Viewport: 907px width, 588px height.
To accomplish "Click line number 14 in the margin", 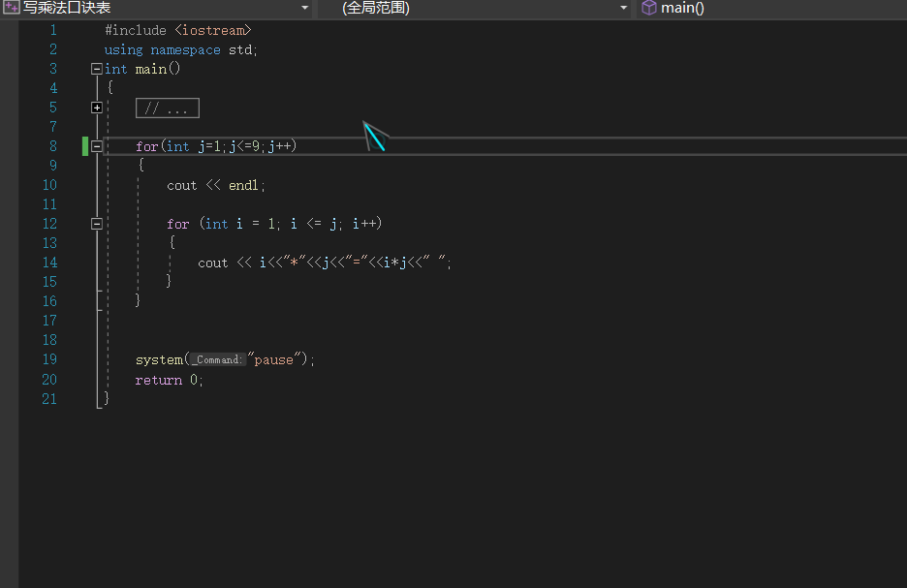I will 49,263.
